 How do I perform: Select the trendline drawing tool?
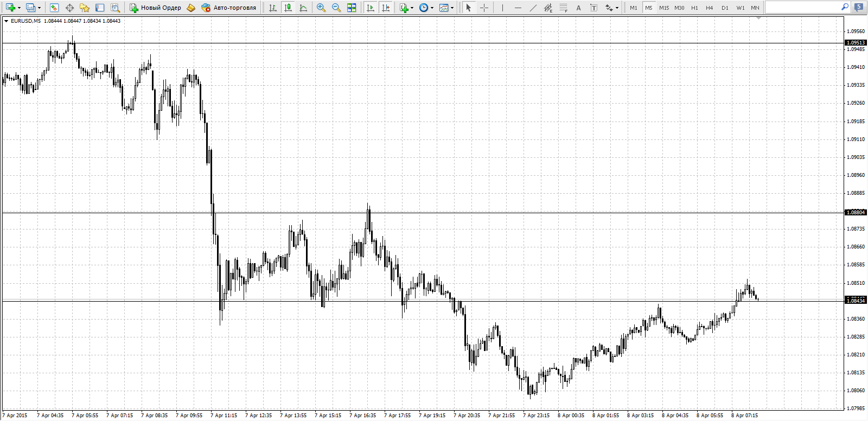click(x=533, y=8)
